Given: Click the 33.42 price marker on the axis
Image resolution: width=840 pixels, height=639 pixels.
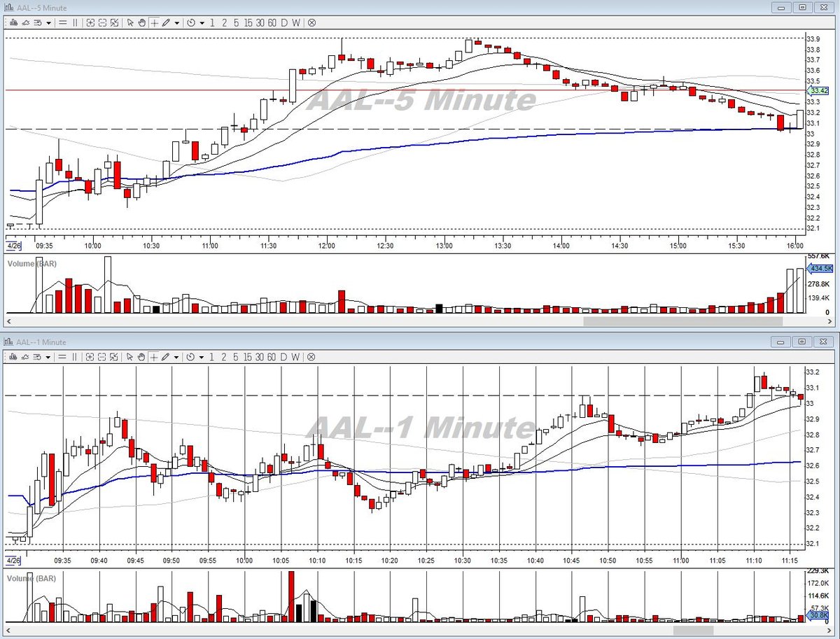Looking at the screenshot, I should point(818,91).
